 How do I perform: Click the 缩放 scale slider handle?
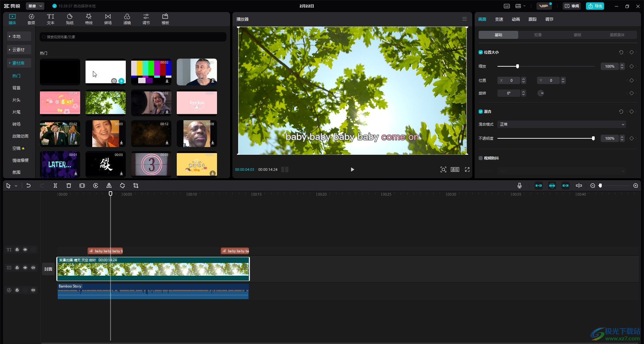point(518,66)
